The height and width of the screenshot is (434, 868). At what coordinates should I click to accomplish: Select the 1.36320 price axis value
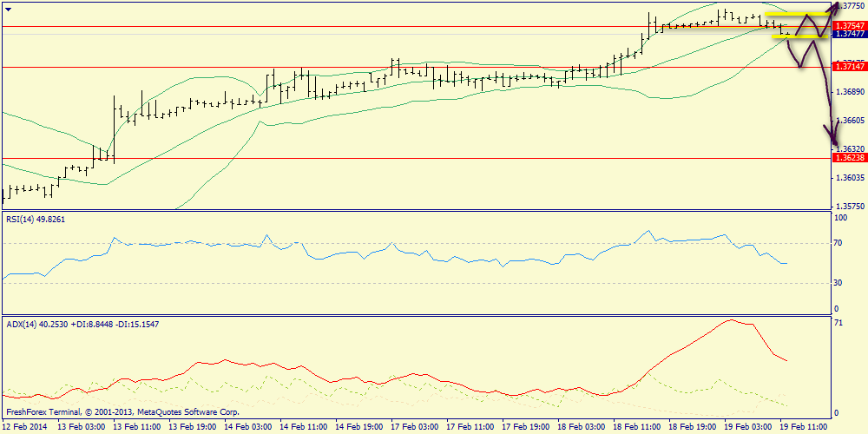click(x=852, y=149)
